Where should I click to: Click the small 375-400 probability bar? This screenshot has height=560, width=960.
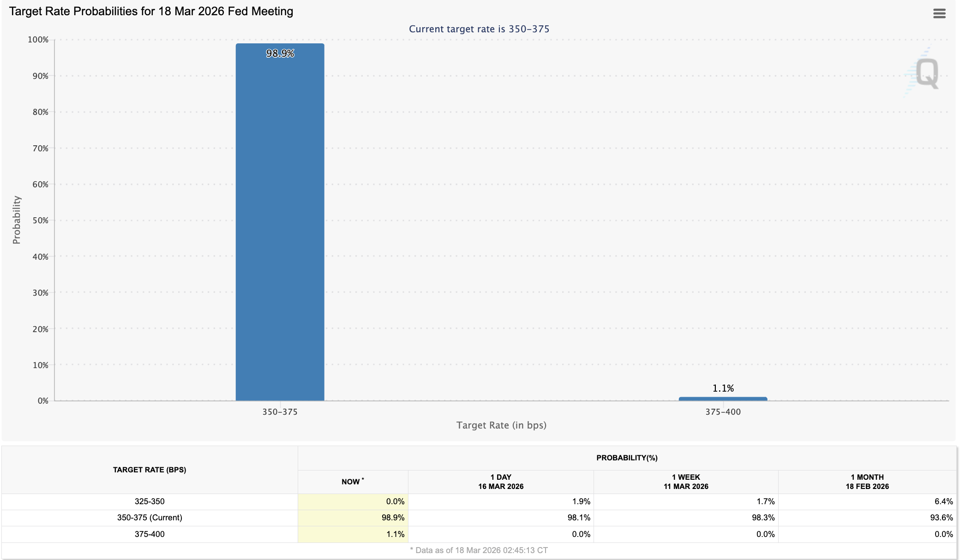click(723, 399)
